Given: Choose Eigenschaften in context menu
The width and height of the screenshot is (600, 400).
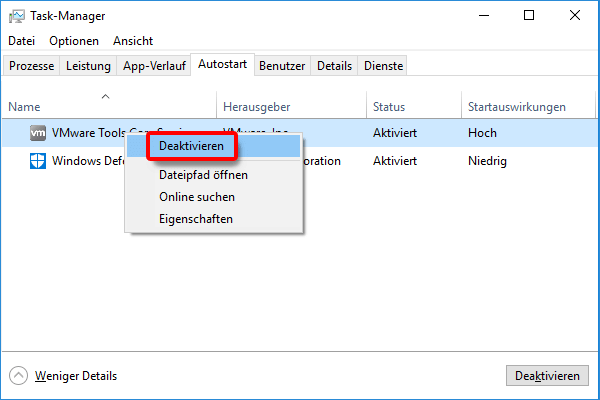Looking at the screenshot, I should click(x=214, y=219).
